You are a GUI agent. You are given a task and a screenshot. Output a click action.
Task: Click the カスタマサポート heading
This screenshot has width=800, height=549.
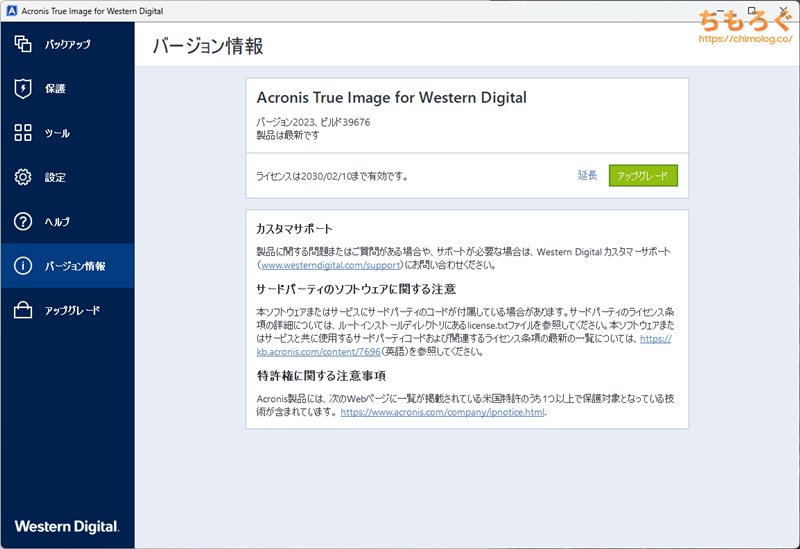(x=294, y=229)
